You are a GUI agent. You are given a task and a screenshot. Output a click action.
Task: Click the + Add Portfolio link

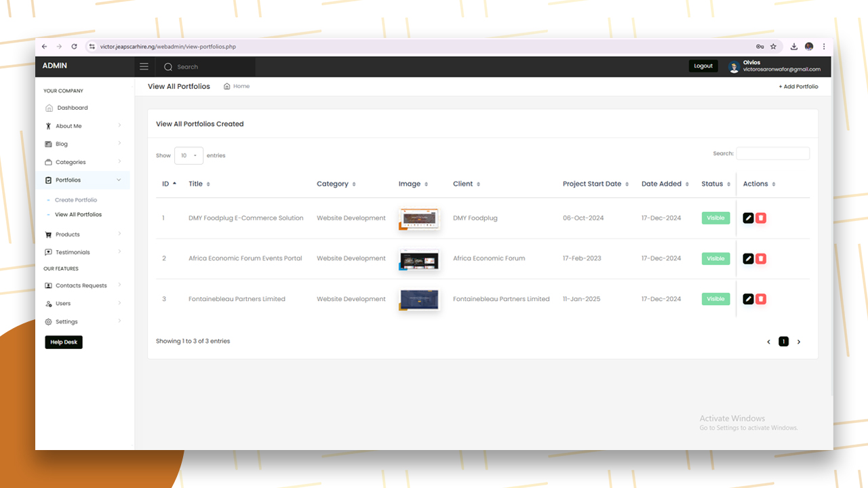(x=798, y=87)
